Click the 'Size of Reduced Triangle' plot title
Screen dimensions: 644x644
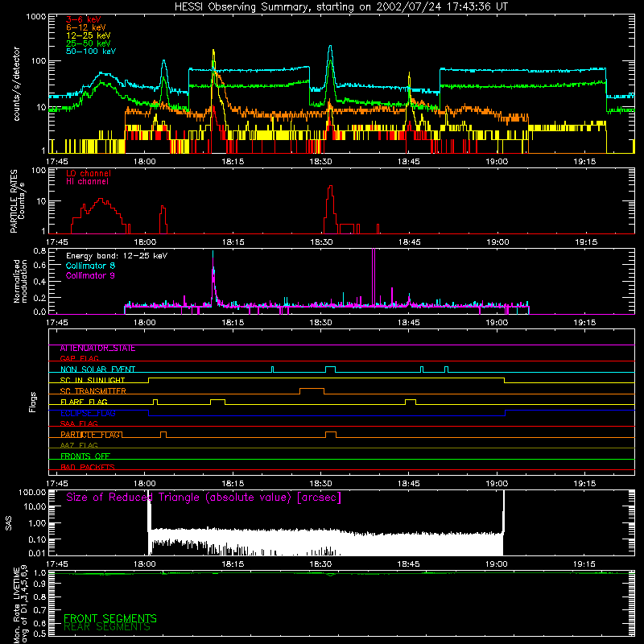coord(204,497)
